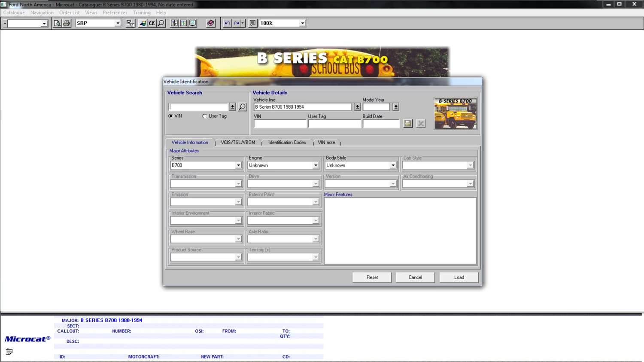Click the magnifier beside Vehicle Search field
Viewport: 644px width, 362px height.
tap(243, 107)
